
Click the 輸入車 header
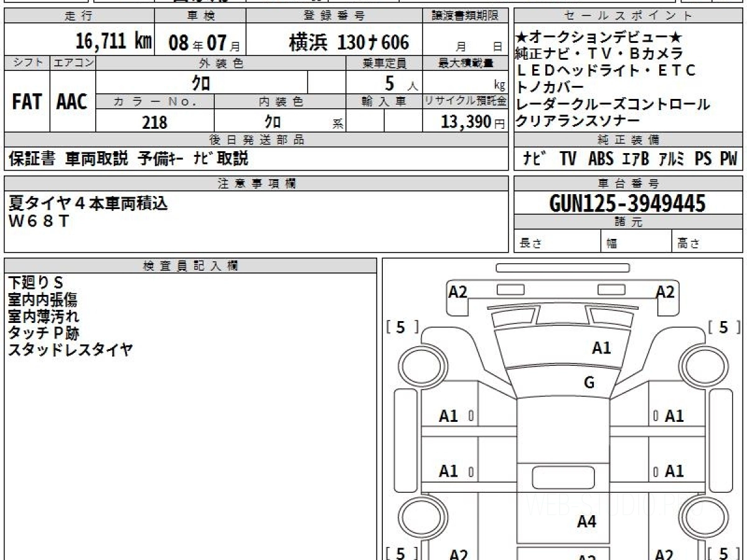[384, 101]
